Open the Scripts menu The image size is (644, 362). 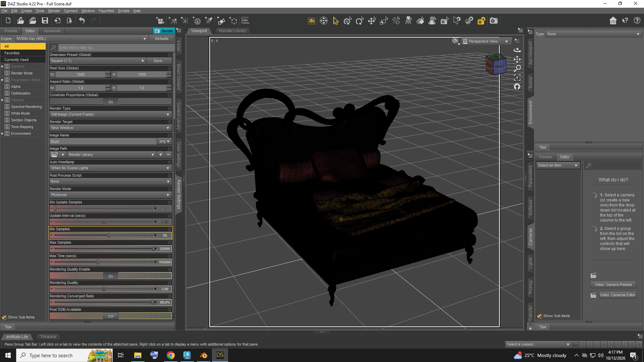tap(123, 11)
